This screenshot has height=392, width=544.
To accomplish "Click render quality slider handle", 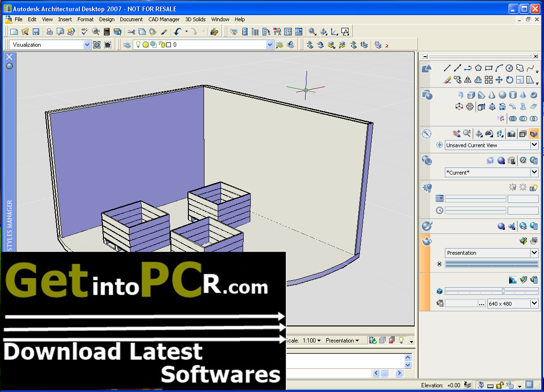I will [503, 291].
